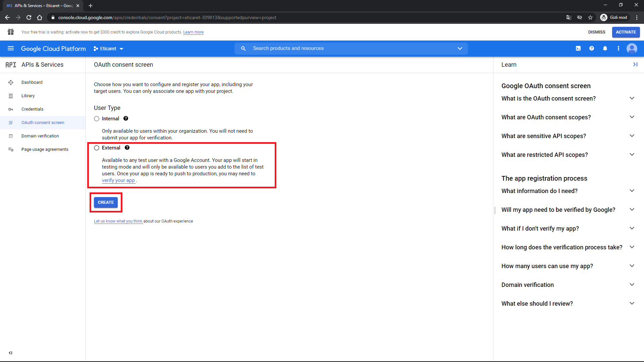Open Domain verification in sidebar

[x=43, y=136]
